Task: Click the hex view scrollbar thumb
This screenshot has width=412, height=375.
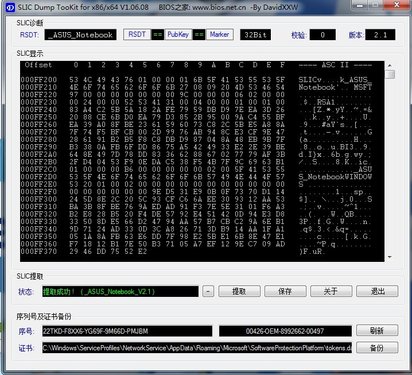Action: [390, 74]
